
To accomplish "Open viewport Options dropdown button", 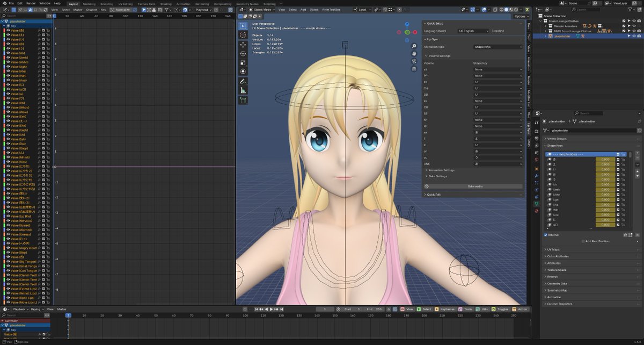I will pyautogui.click(x=520, y=17).
